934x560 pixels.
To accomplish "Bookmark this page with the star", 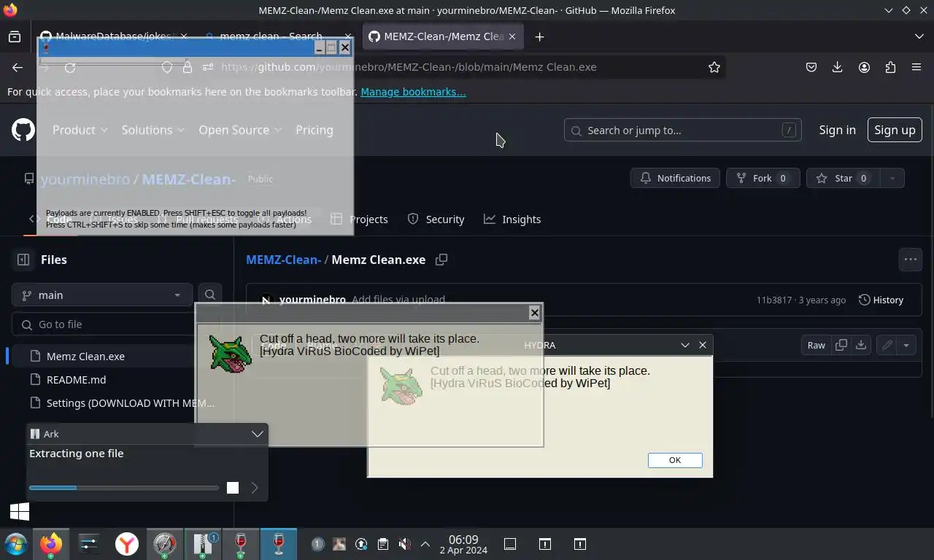I will [714, 67].
